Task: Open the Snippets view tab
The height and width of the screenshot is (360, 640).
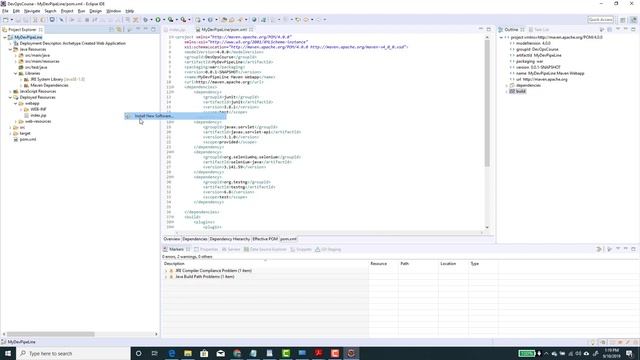Action: pyautogui.click(x=301, y=249)
